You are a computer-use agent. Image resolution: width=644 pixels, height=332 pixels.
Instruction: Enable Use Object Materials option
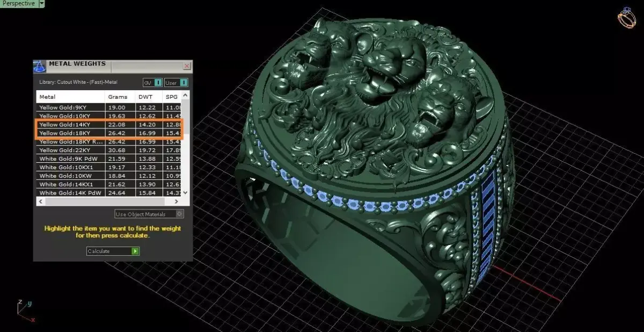[x=149, y=214]
